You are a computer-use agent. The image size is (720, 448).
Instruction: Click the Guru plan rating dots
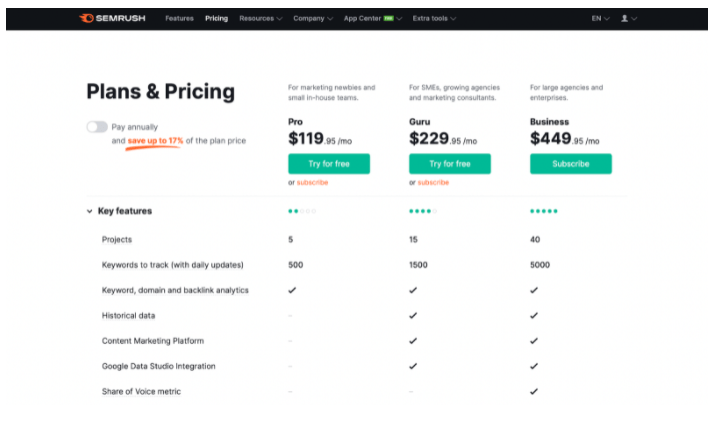423,211
